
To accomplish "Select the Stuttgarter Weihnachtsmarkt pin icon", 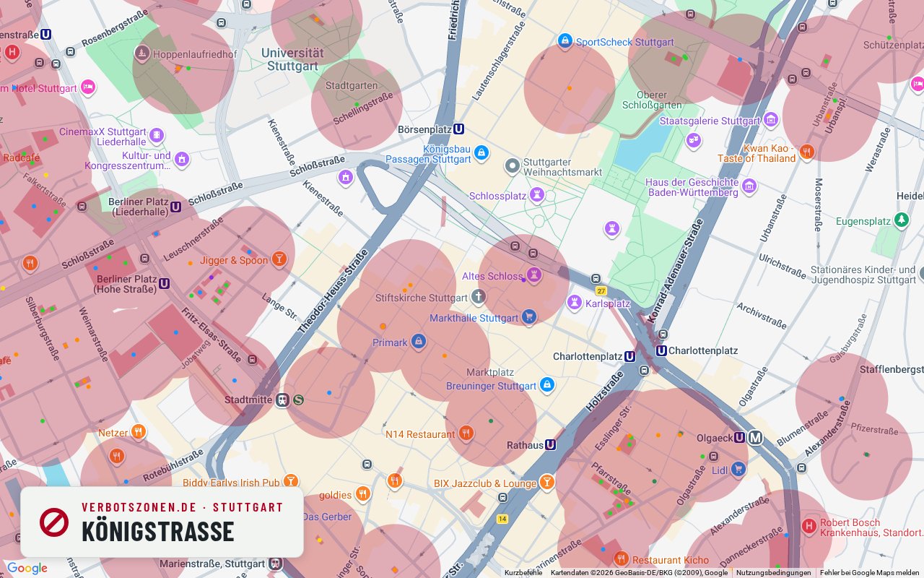I will coord(513,167).
